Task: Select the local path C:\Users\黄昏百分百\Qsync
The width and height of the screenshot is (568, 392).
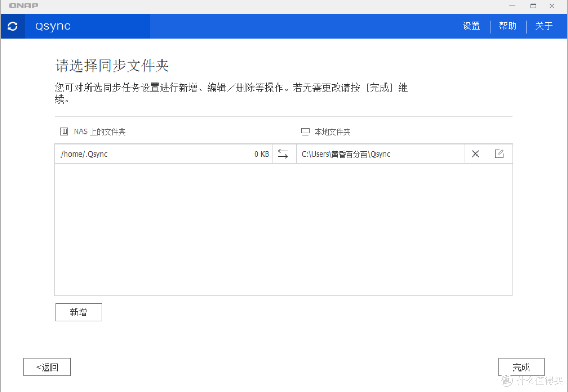Action: [346, 154]
